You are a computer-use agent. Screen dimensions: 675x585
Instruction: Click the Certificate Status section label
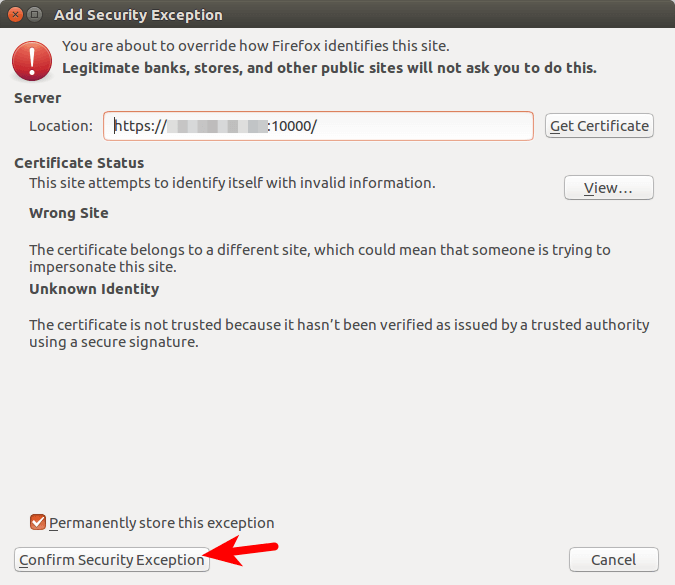[79, 163]
